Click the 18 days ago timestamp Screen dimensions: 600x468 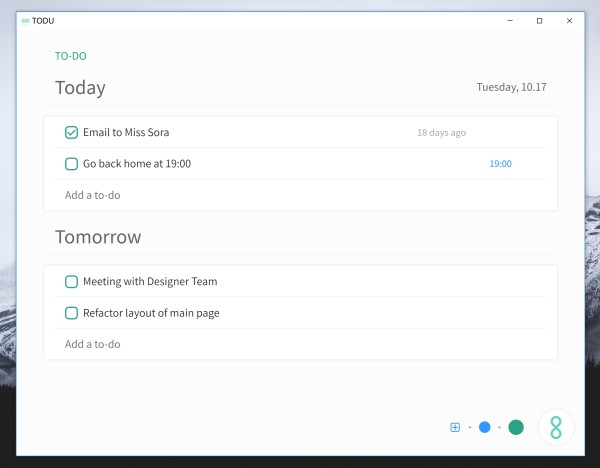click(441, 133)
